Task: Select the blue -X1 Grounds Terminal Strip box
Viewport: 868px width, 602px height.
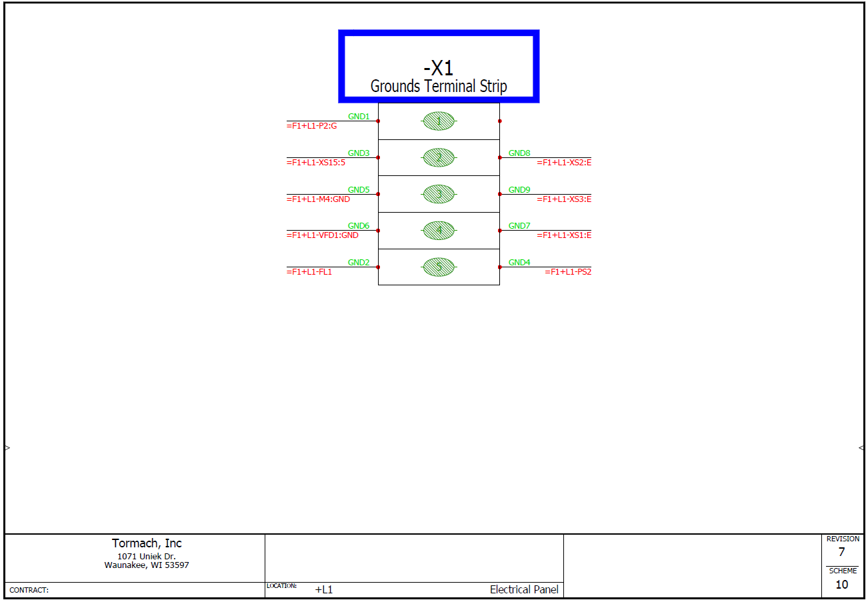Action: pyautogui.click(x=439, y=67)
